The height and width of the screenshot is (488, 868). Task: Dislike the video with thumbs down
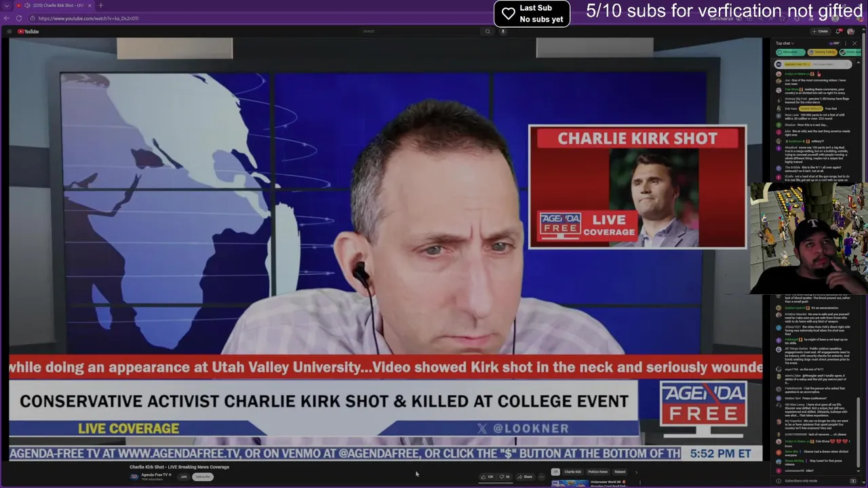(x=505, y=476)
